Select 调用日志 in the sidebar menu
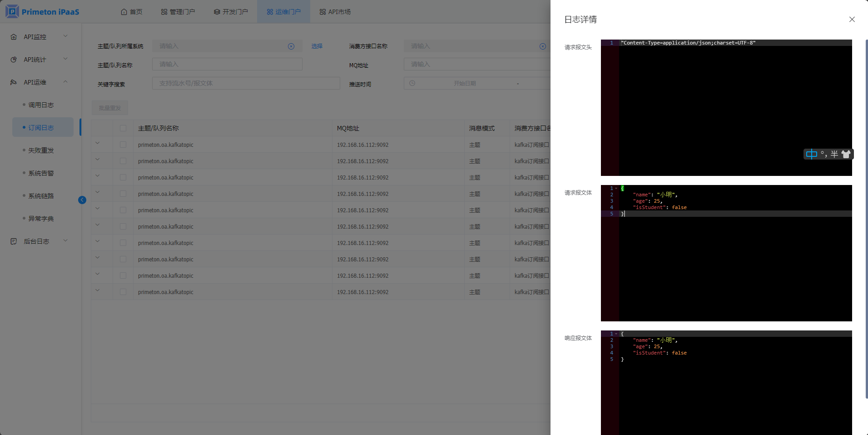 click(x=41, y=105)
